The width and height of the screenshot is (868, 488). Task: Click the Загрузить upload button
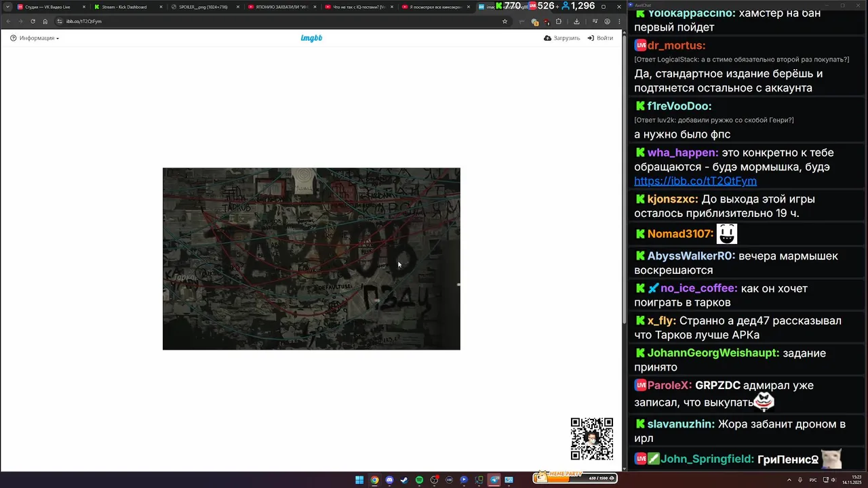click(562, 38)
